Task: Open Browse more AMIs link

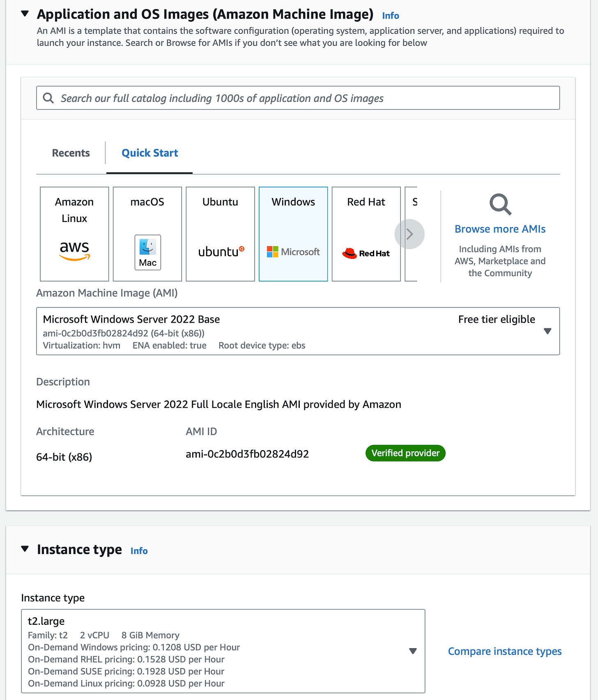Action: 500,229
